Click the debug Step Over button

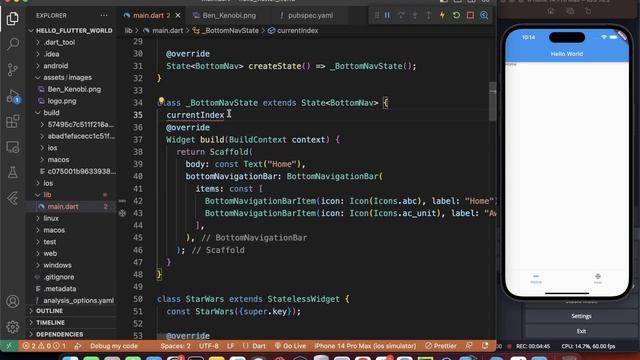(x=401, y=16)
